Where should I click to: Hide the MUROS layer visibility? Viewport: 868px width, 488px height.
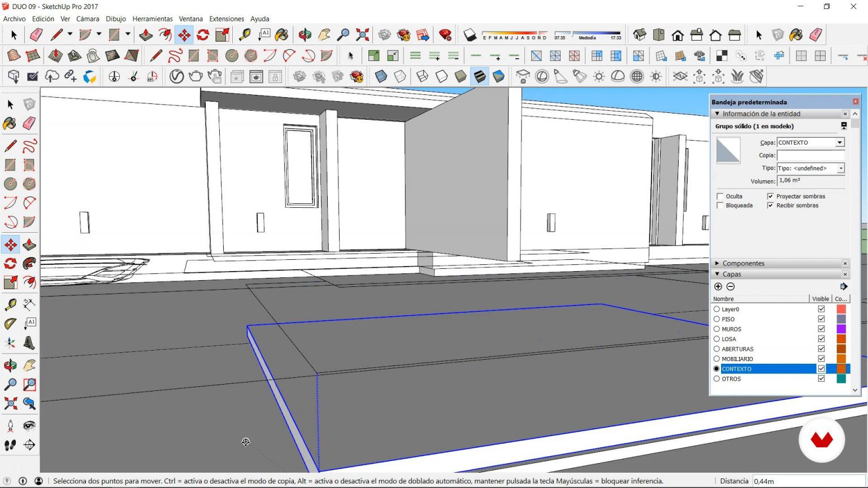[x=821, y=329]
